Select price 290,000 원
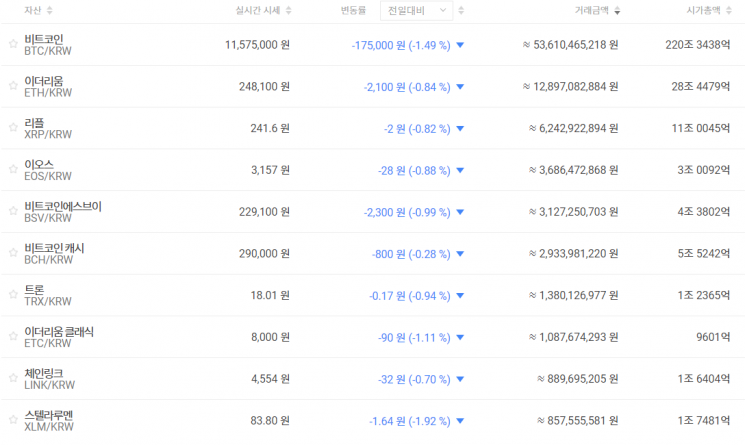 click(x=264, y=254)
